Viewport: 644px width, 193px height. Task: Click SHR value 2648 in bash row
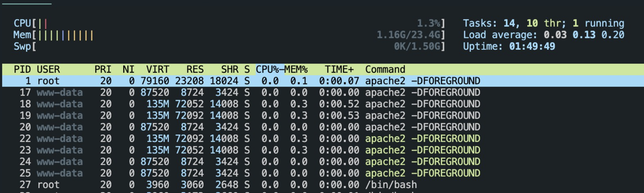227,185
